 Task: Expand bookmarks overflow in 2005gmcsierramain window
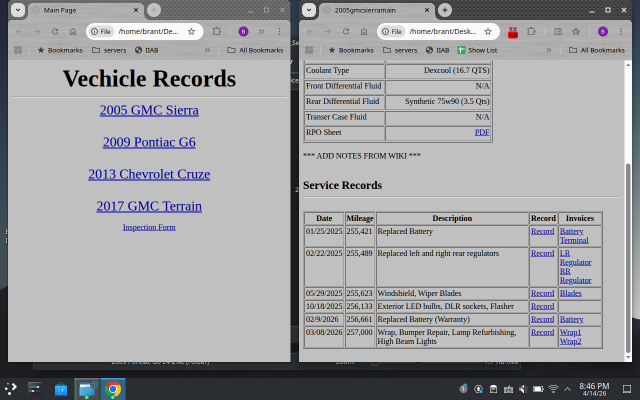pos(549,50)
